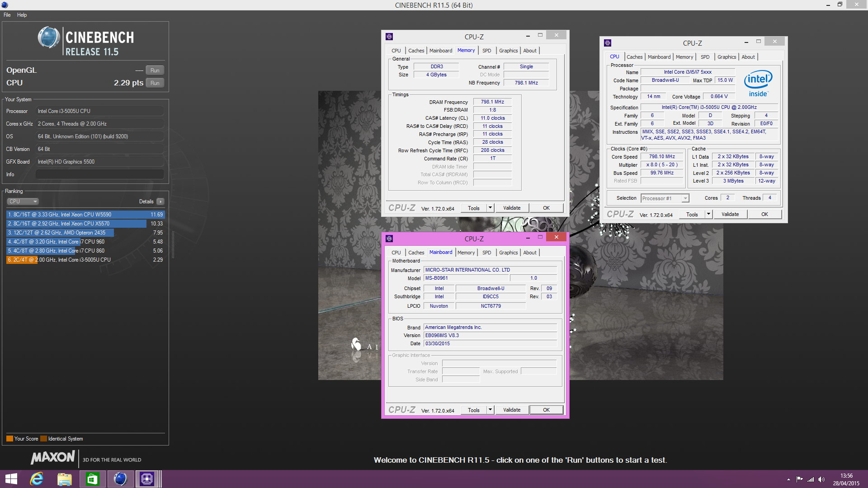This screenshot has width=868, height=488.
Task: Open the ranking CPU dropdown
Action: point(23,202)
